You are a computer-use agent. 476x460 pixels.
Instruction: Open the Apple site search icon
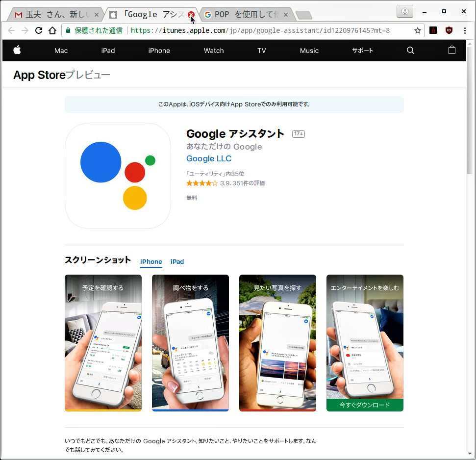point(410,51)
